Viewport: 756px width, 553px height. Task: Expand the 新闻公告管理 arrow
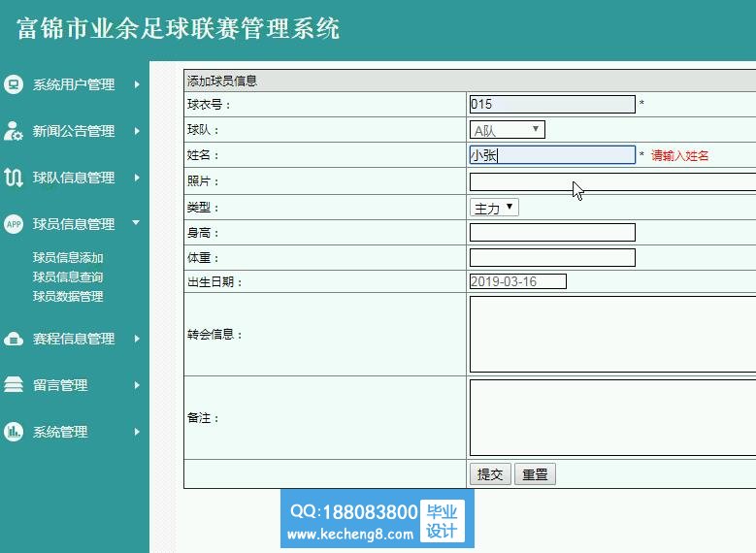[137, 131]
